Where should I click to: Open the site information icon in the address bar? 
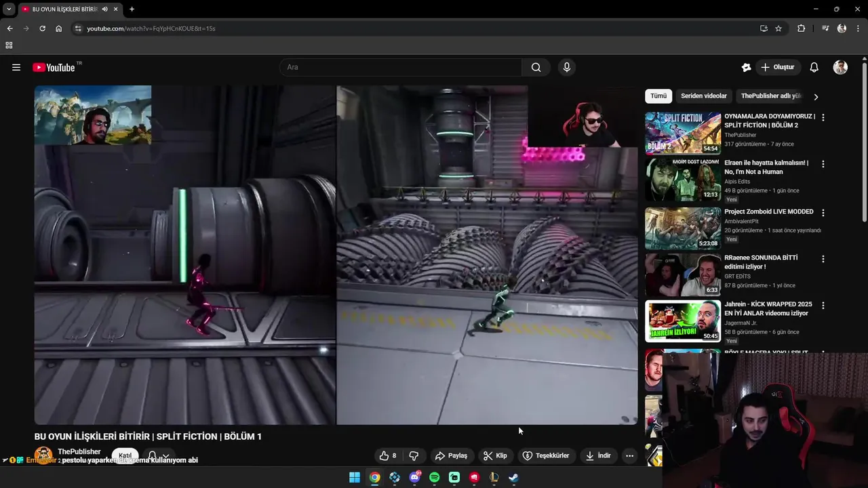78,28
